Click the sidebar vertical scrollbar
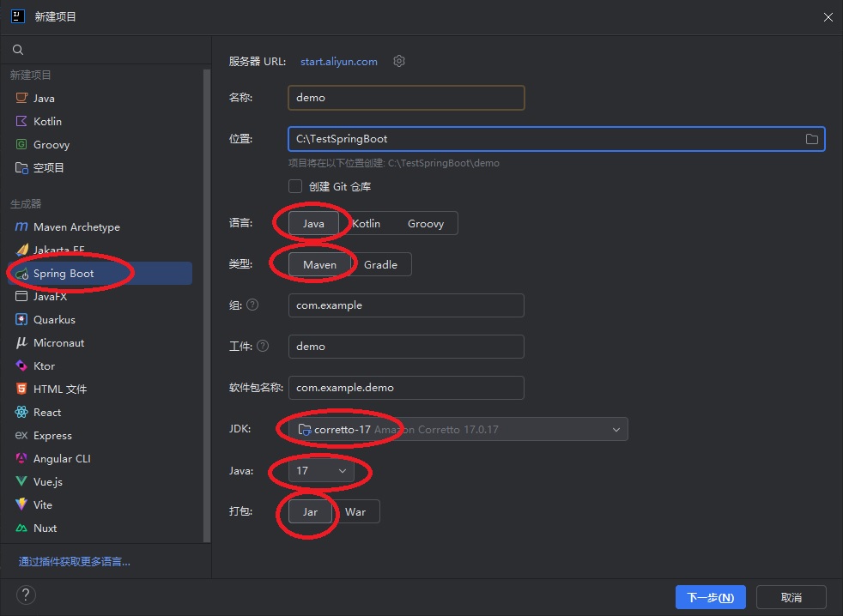Image resolution: width=843 pixels, height=616 pixels. (x=207, y=305)
